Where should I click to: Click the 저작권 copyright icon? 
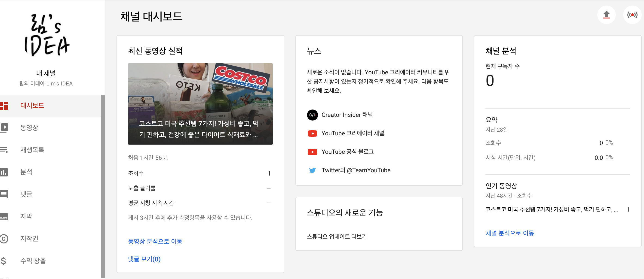pyautogui.click(x=4, y=239)
